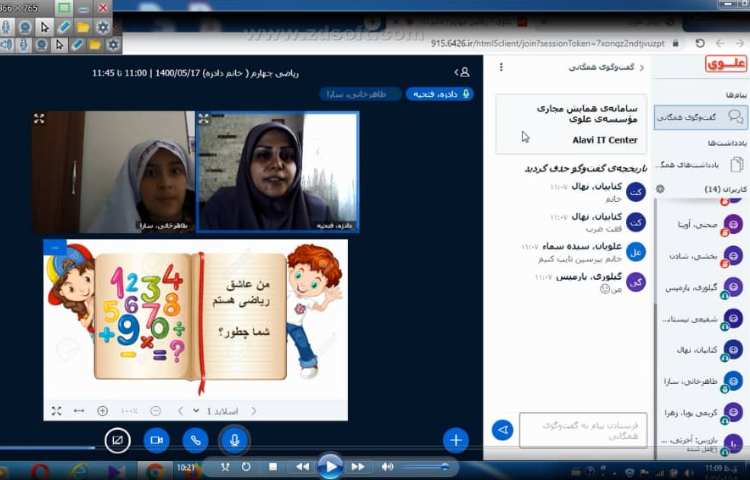Open the Opera icon in the taskbar
The height and width of the screenshot is (480, 750).
click(x=38, y=472)
